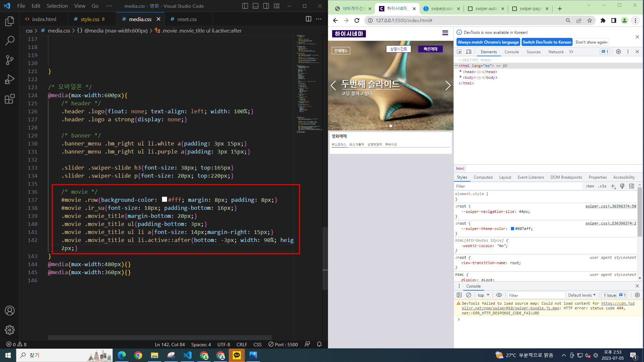This screenshot has height=362, width=644.
Task: Open the Extensions view
Action: (x=10, y=99)
